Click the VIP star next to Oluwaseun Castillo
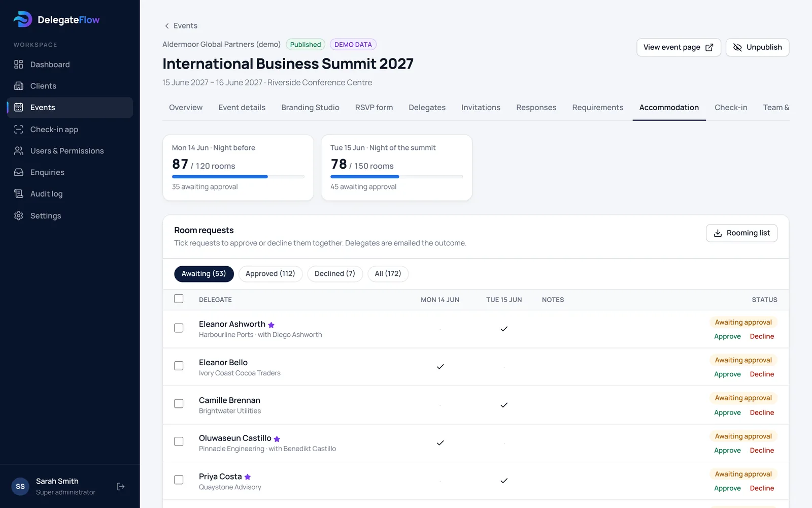This screenshot has height=508, width=812. [x=277, y=439]
